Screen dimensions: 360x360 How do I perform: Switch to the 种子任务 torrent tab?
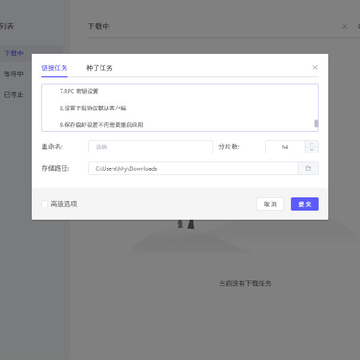tap(99, 68)
